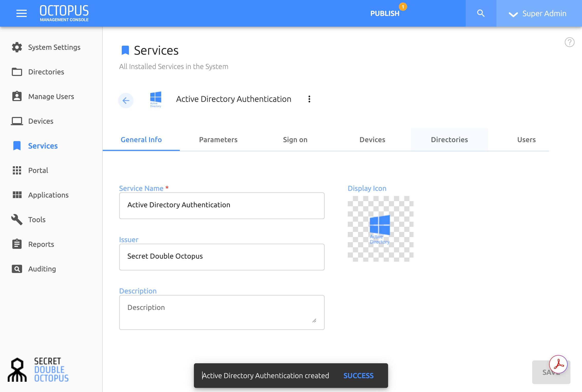Click the Portal grid icon

pos(17,170)
